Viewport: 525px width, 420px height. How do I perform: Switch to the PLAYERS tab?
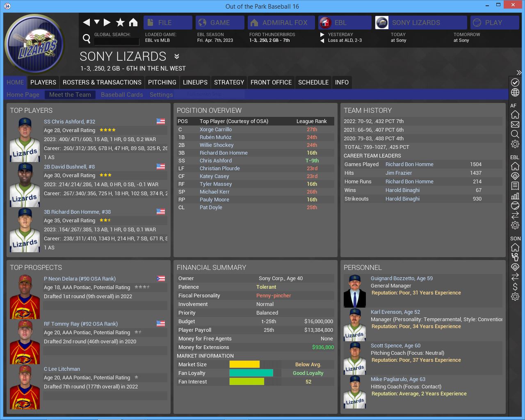pos(43,82)
